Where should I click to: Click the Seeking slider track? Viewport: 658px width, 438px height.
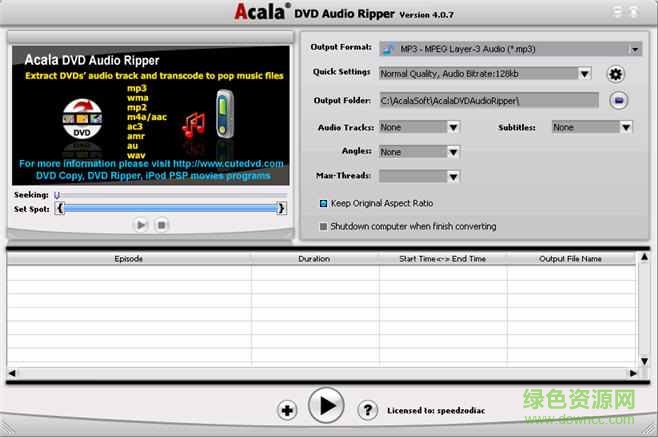(170, 195)
